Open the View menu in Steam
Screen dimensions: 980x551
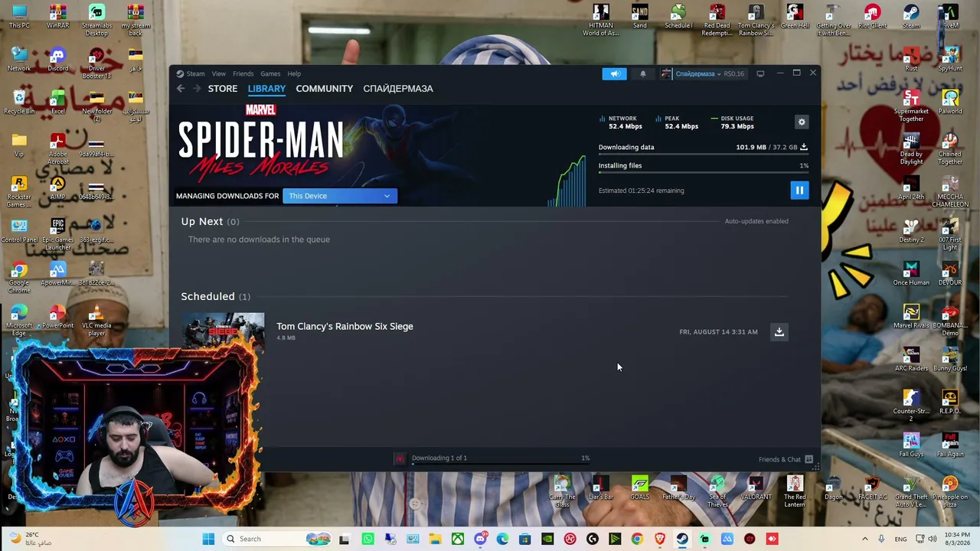click(x=219, y=73)
